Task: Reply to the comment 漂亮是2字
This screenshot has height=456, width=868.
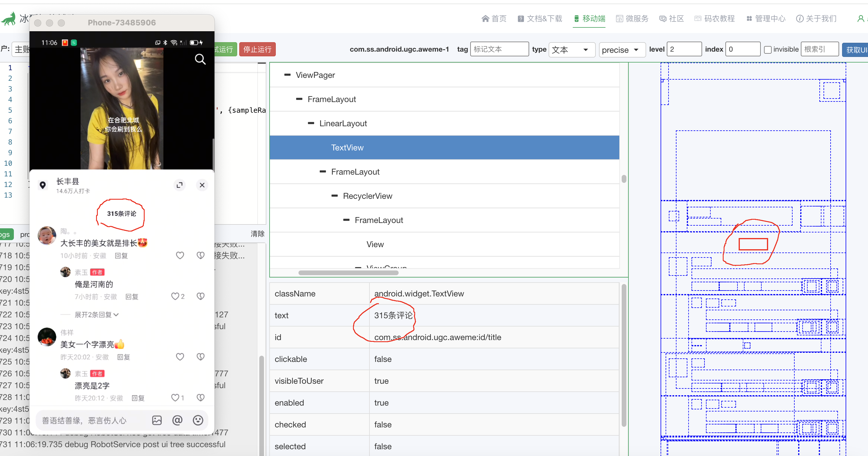Action: coord(138,398)
